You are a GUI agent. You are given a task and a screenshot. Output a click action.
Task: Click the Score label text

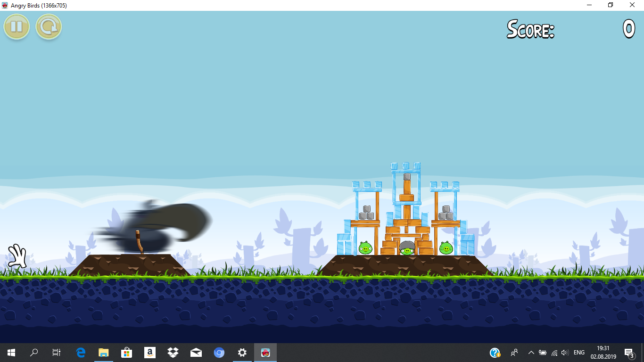click(530, 29)
